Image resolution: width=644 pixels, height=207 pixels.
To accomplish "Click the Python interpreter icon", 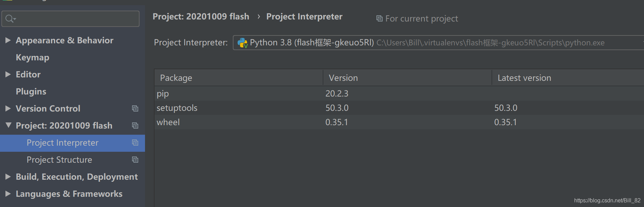I will 242,43.
